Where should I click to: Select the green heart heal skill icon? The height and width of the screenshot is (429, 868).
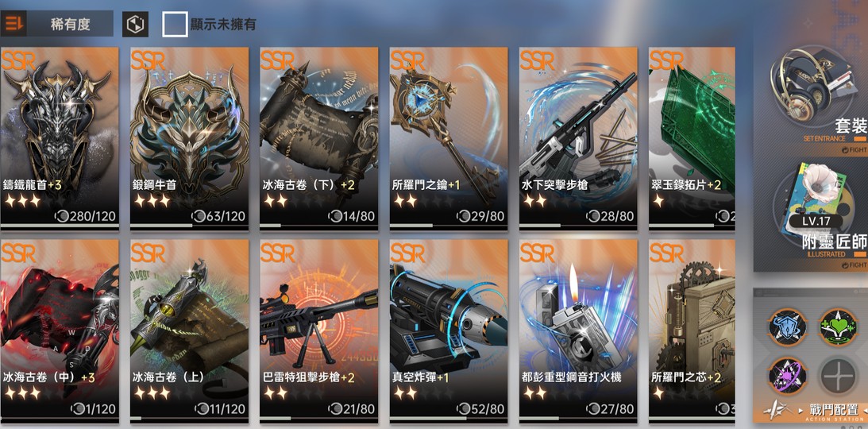click(838, 327)
